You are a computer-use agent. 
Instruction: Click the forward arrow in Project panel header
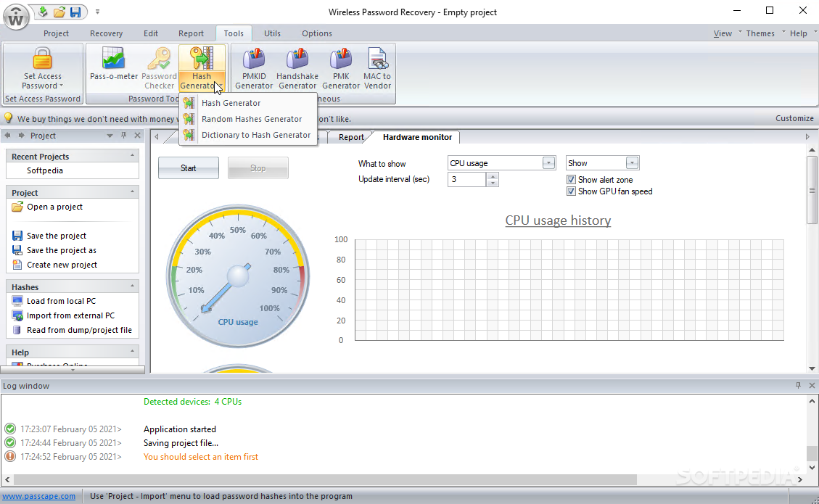[x=22, y=136]
